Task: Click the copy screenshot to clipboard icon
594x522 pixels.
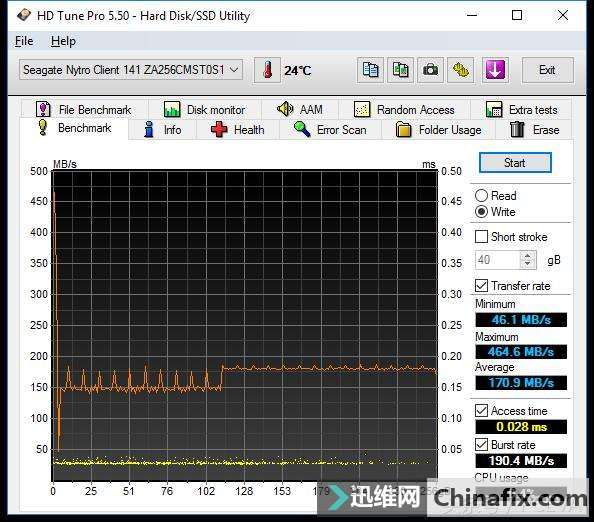Action: point(400,70)
